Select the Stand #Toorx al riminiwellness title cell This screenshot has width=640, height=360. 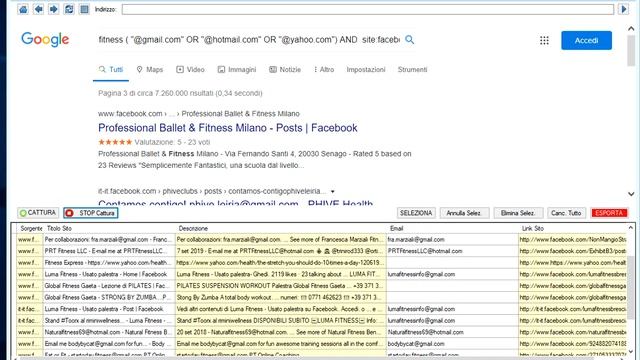pyautogui.click(x=109, y=321)
